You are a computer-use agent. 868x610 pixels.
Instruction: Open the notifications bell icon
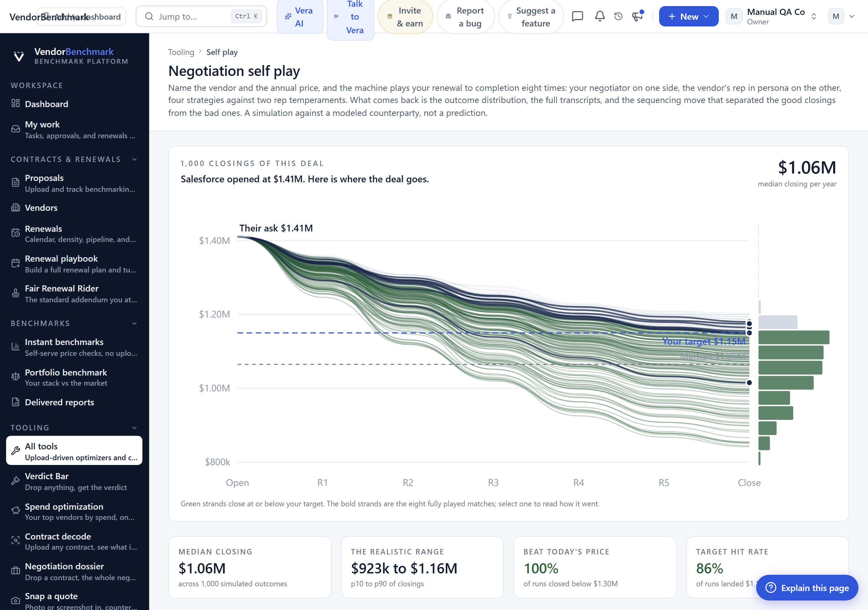coord(599,16)
